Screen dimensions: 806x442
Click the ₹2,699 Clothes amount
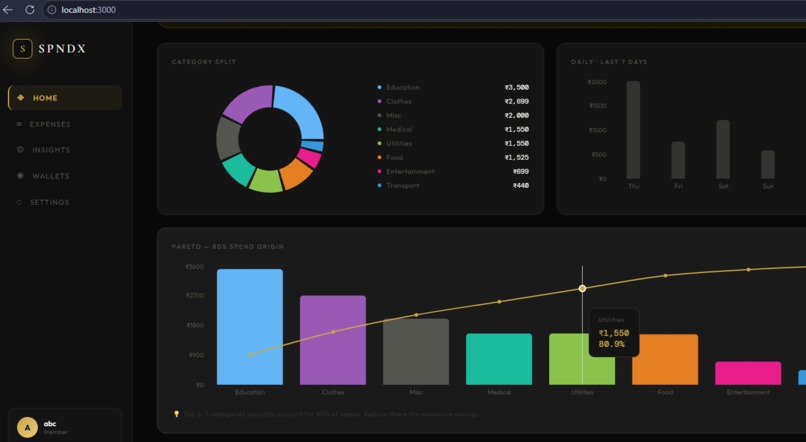point(517,101)
